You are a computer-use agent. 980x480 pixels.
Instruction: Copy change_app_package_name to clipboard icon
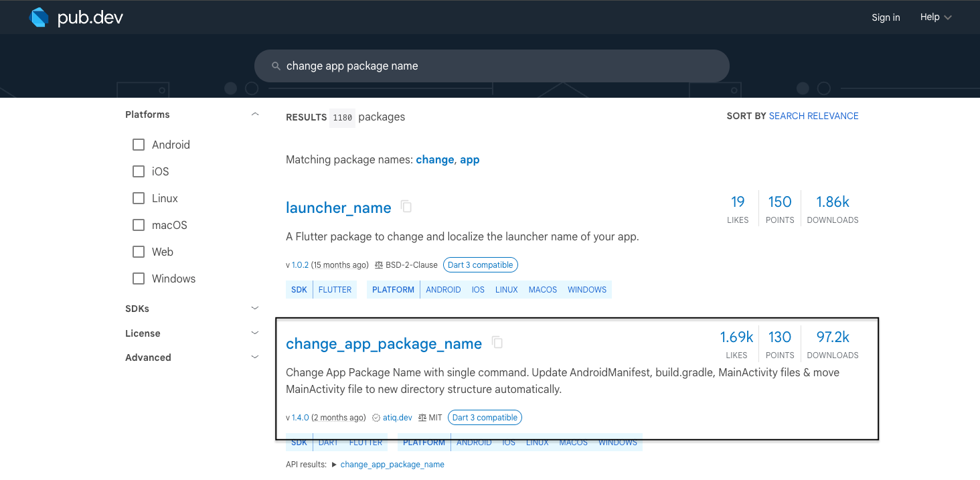pos(497,343)
